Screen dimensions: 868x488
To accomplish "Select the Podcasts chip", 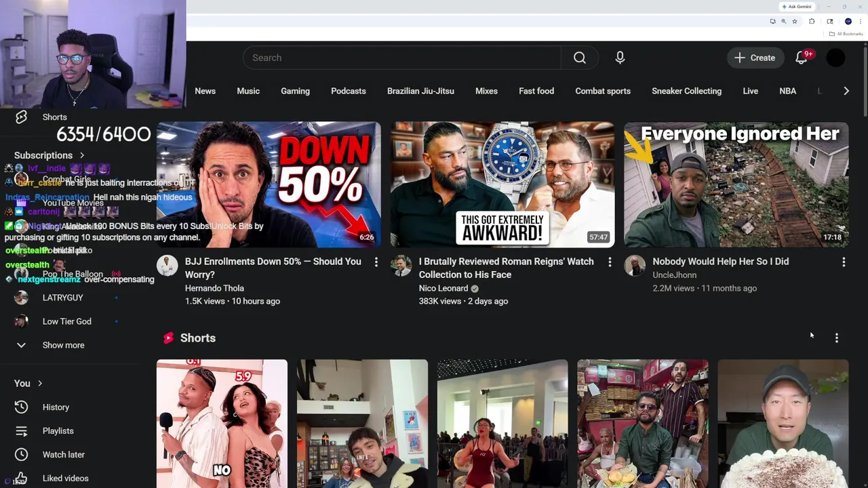I will point(349,91).
